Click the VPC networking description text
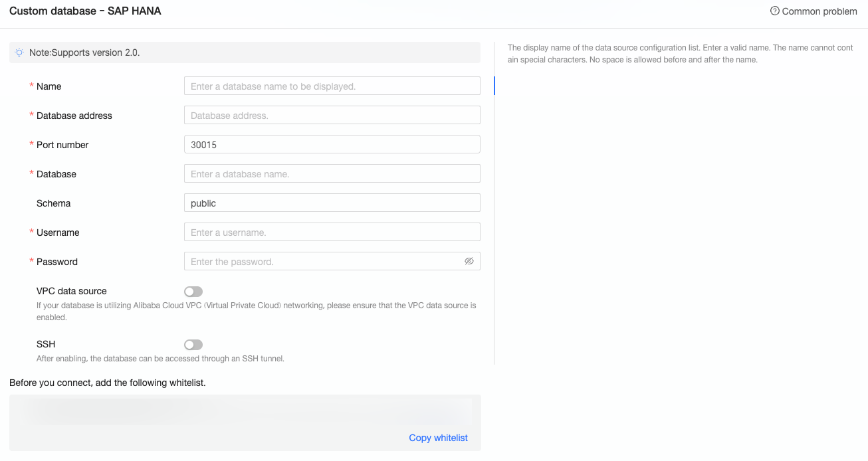This screenshot has height=461, width=868. [257, 312]
